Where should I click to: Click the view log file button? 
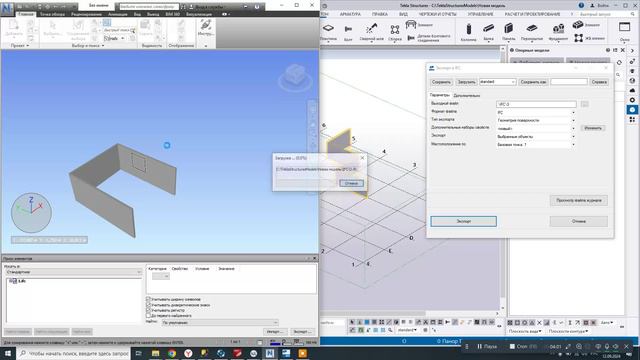pos(578,200)
